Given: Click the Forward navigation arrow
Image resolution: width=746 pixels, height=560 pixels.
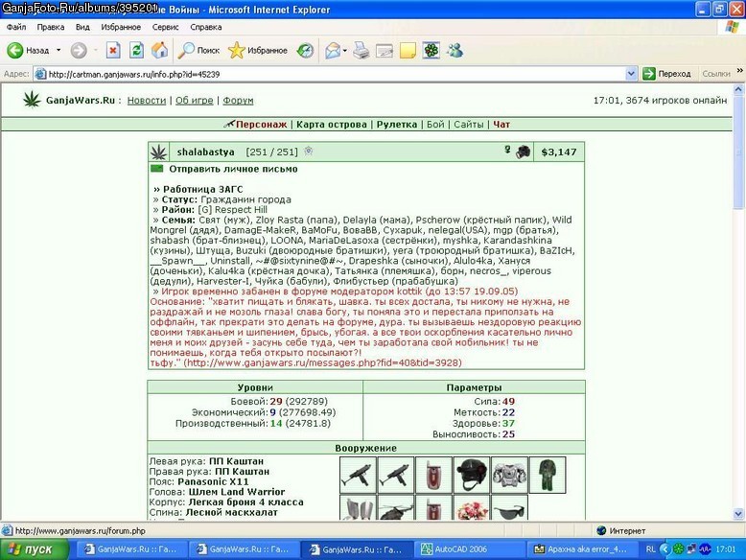Looking at the screenshot, I should (x=79, y=50).
